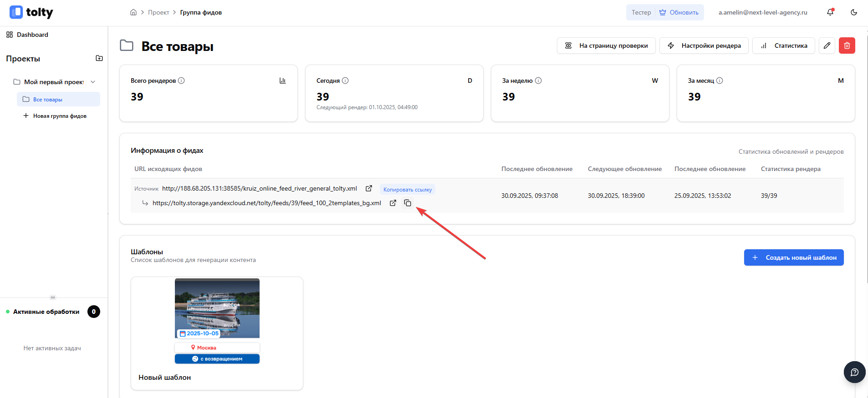
Task: Click 'Активные обработки' section
Action: (46, 312)
